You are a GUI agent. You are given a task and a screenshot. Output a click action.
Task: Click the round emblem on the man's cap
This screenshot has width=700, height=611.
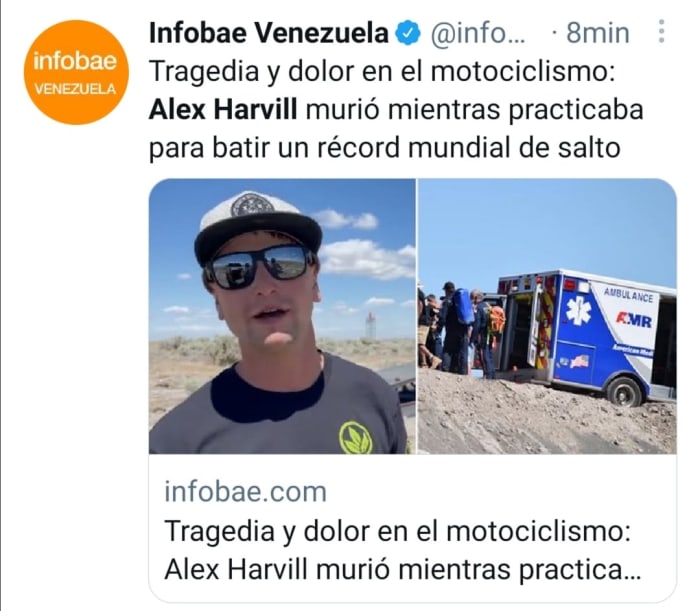pyautogui.click(x=253, y=204)
